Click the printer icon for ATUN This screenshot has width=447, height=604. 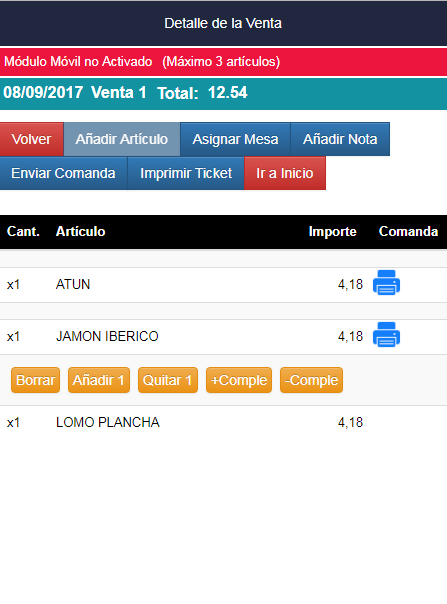point(386,283)
